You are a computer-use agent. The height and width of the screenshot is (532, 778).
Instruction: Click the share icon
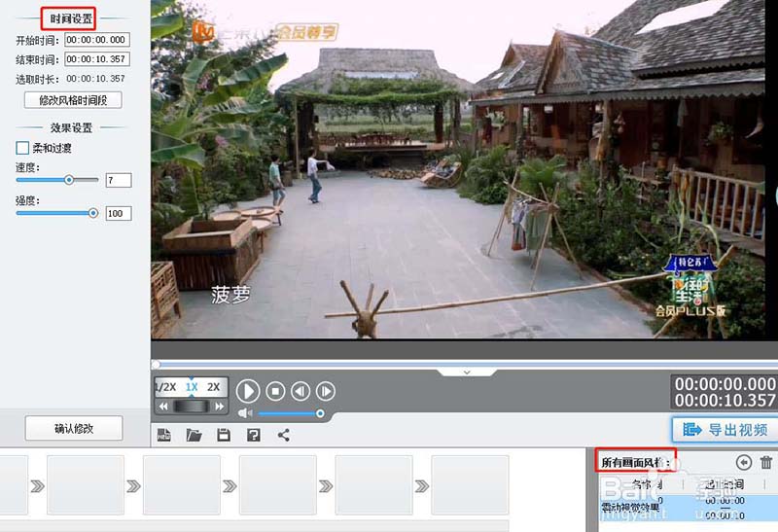pyautogui.click(x=284, y=435)
